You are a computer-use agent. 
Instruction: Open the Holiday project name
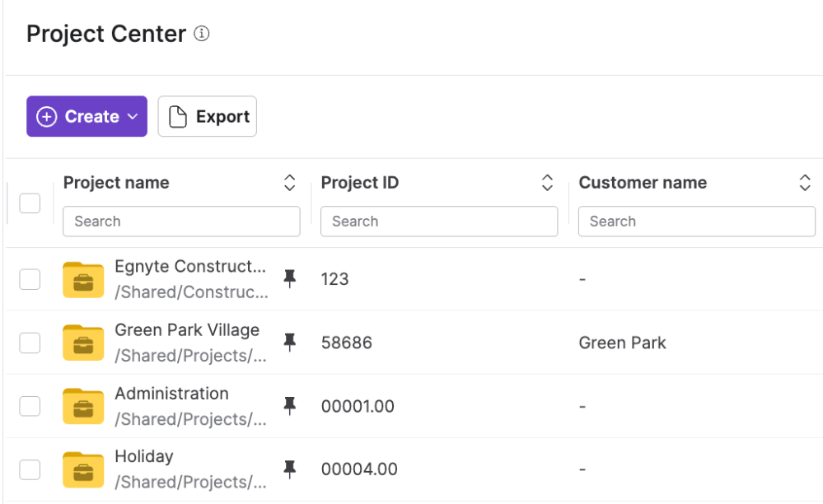tap(144, 457)
